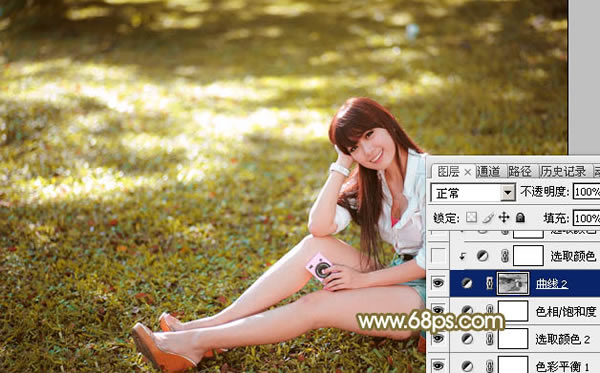
Task: Click the mask link icon of 曲线 2
Action: tap(489, 283)
